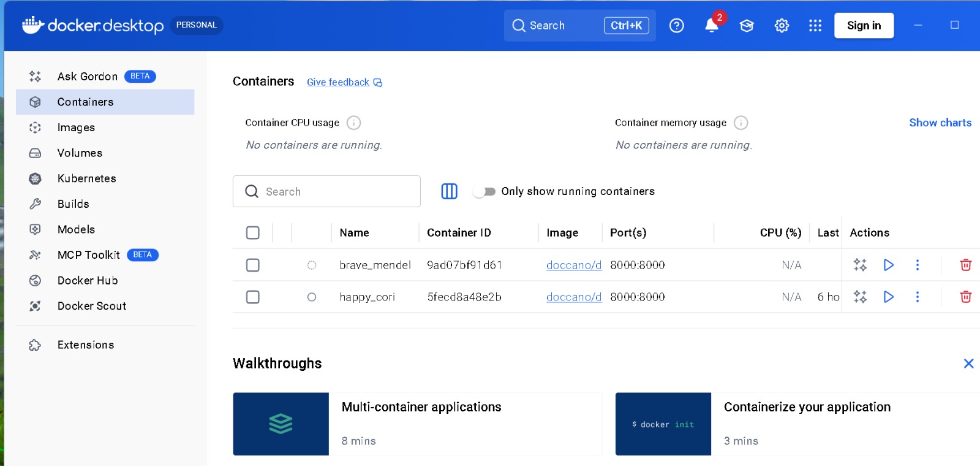Open MCP Toolkit in the sidebar

click(x=105, y=255)
